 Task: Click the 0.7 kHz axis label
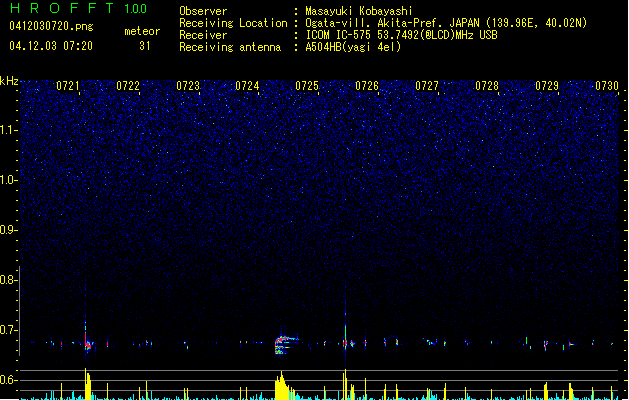tap(9, 330)
